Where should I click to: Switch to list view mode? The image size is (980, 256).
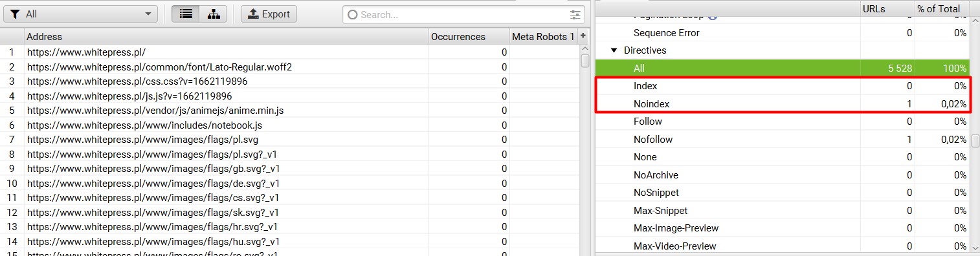tap(186, 14)
